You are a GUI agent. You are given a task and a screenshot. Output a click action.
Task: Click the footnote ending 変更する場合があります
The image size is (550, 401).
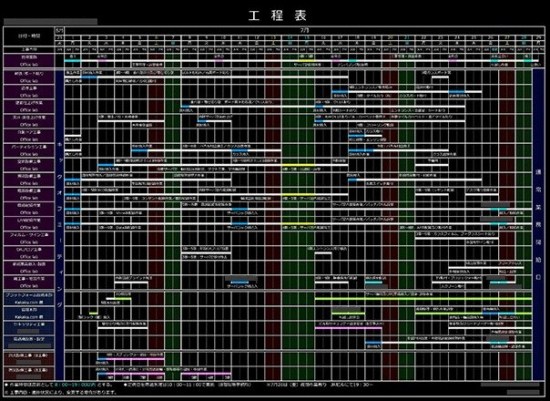60,393
